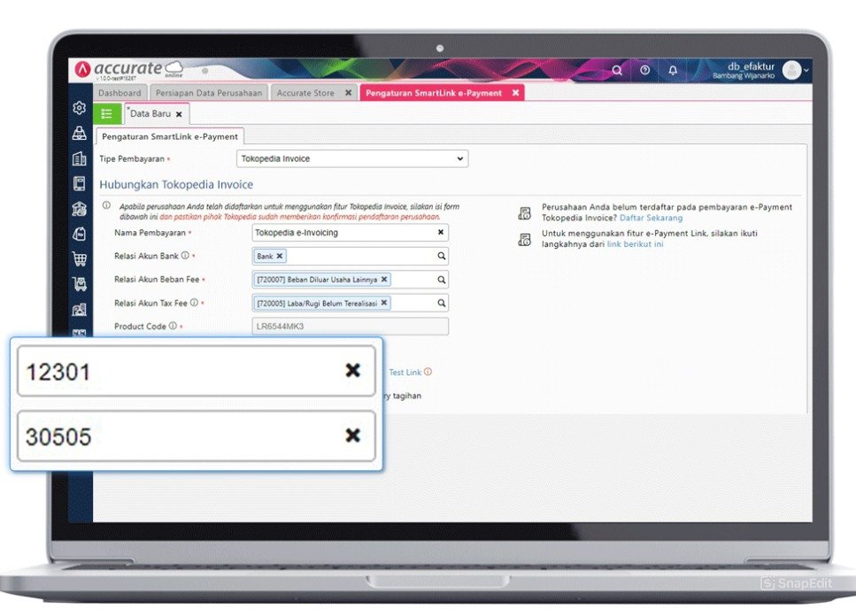The height and width of the screenshot is (616, 856).
Task: Remove the Bank tag
Action: coord(280,256)
